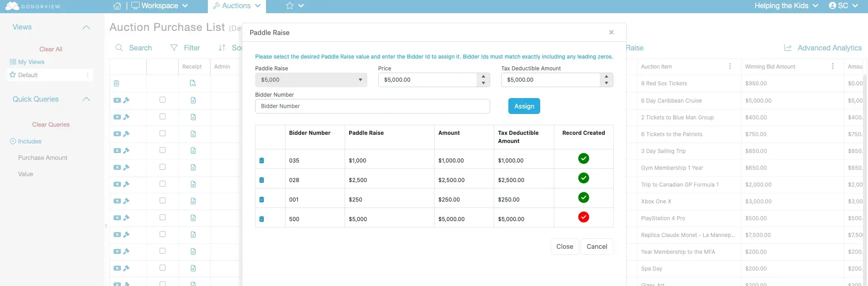
Task: Open the Auctions tab menu
Action: click(x=236, y=6)
